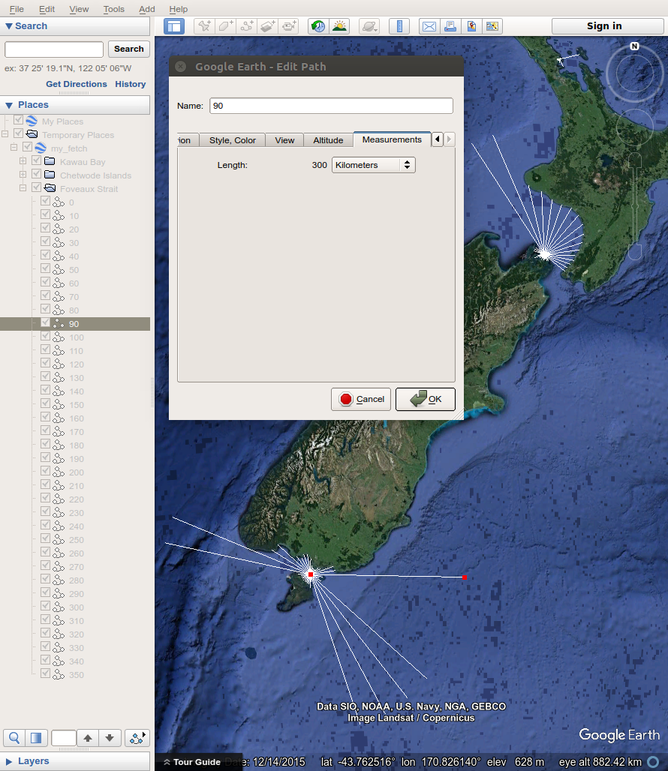
Task: Switch to the Style, Color tab
Action: 232,140
